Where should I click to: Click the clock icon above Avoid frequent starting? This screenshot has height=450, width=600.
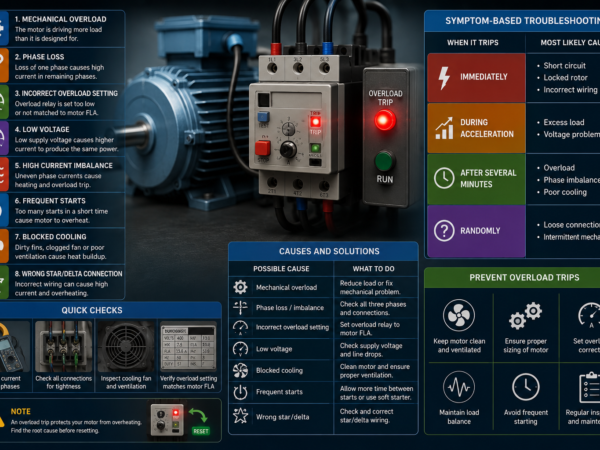[x=525, y=387]
